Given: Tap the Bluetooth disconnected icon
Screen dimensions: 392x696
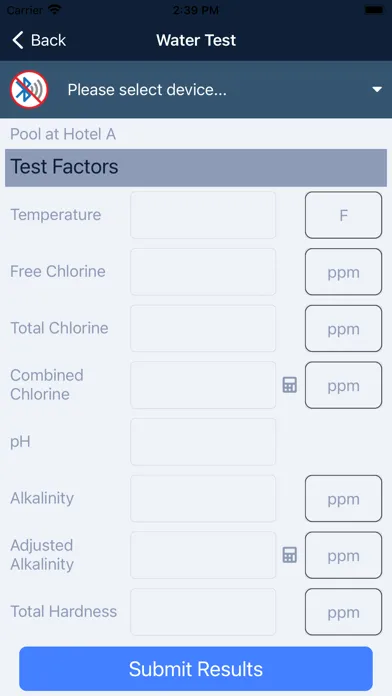Looking at the screenshot, I should (29, 90).
